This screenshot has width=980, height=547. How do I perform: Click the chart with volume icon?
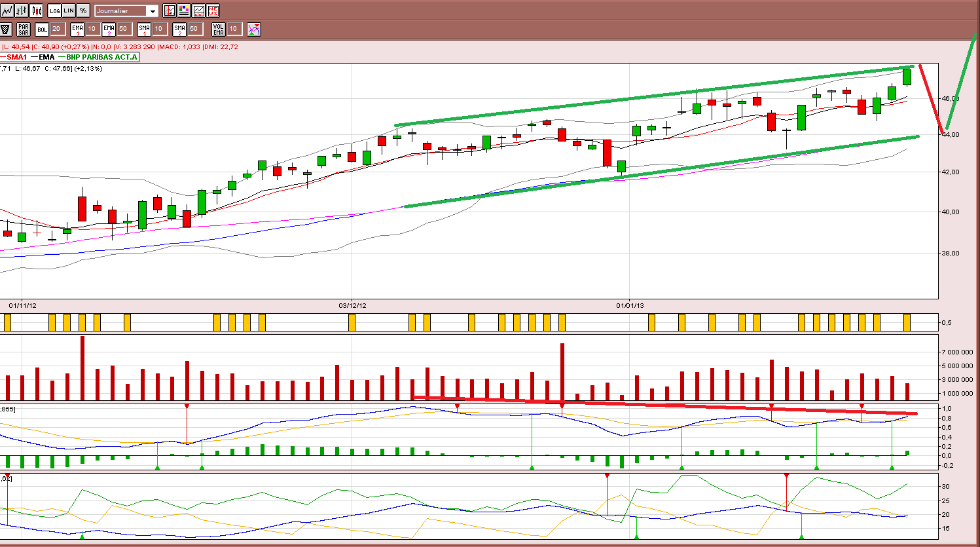click(x=198, y=10)
